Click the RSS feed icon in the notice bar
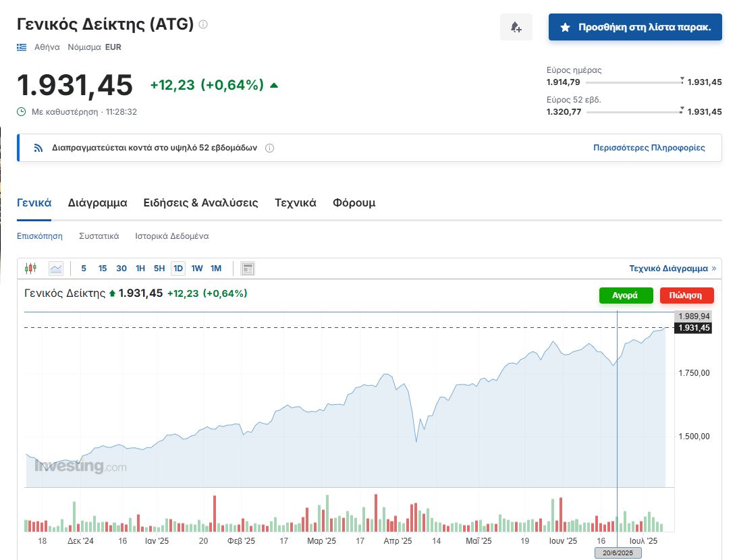This screenshot has width=737, height=560. pyautogui.click(x=38, y=148)
